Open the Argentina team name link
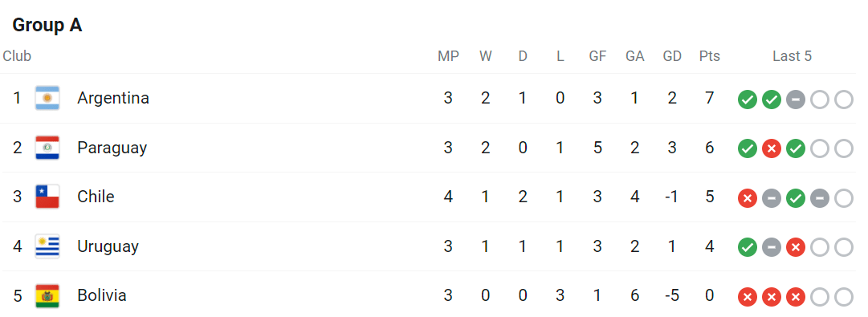The width and height of the screenshot is (868, 317). pos(113,98)
